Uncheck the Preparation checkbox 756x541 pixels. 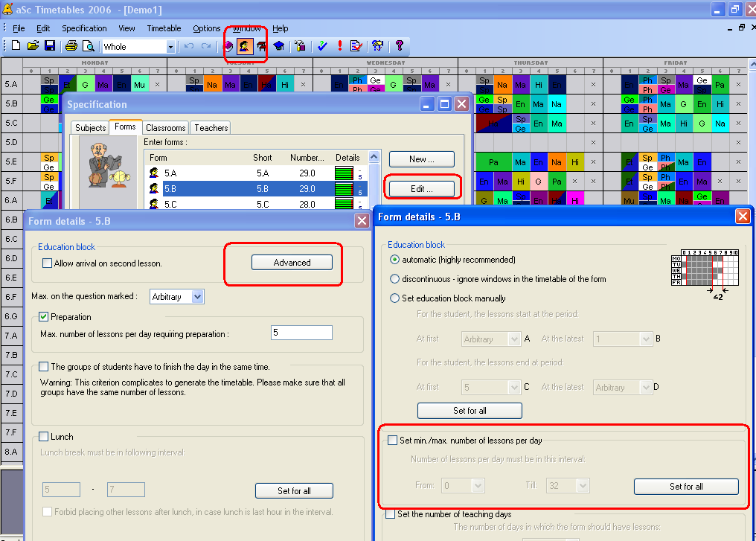tap(44, 317)
